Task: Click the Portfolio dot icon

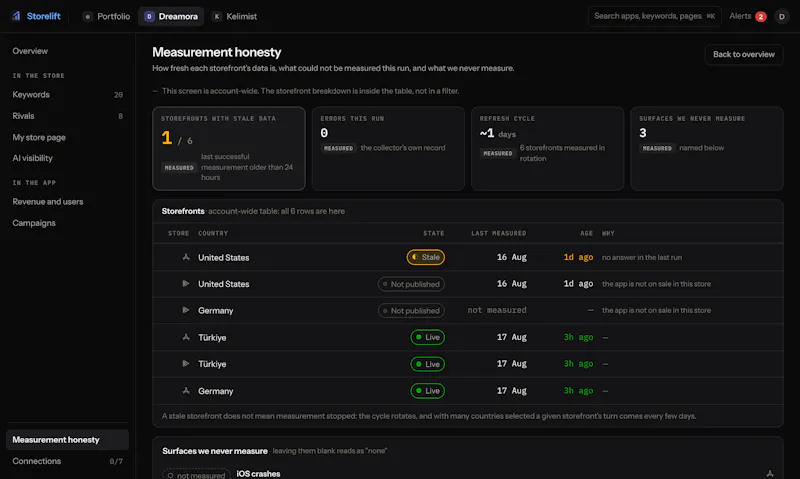Action: (87, 16)
